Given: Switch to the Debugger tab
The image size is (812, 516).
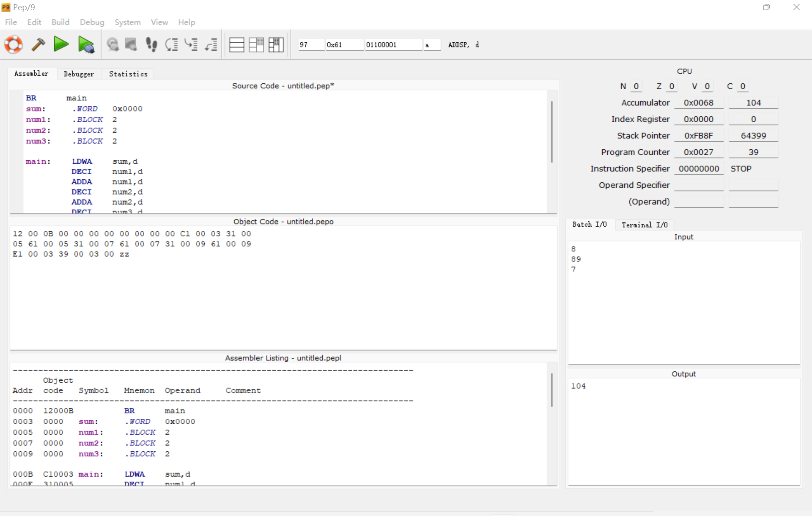Looking at the screenshot, I should (79, 74).
